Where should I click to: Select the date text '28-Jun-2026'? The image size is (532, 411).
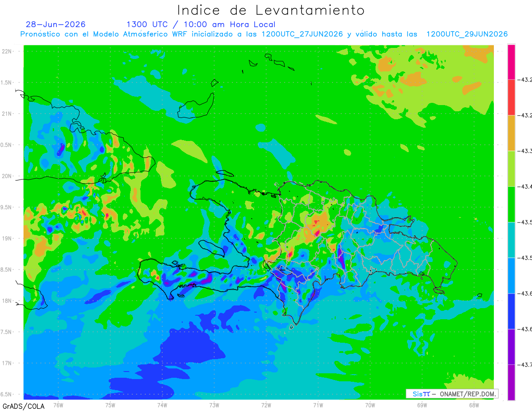(x=55, y=24)
